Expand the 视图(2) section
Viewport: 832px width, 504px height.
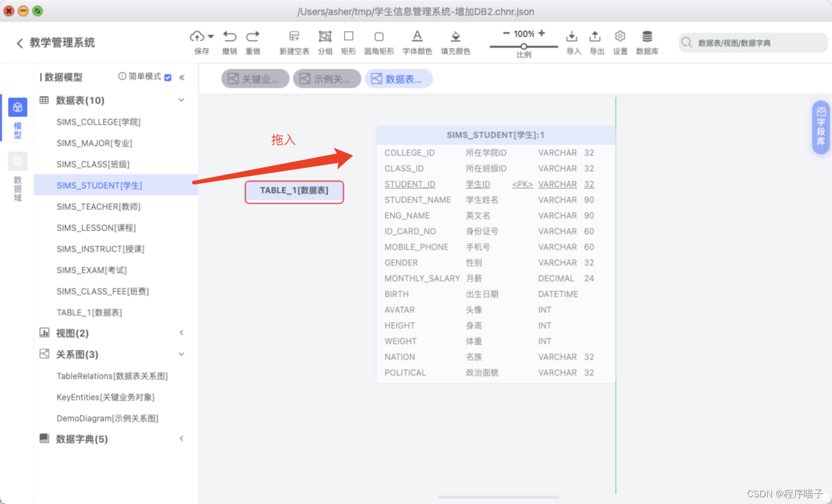point(181,333)
